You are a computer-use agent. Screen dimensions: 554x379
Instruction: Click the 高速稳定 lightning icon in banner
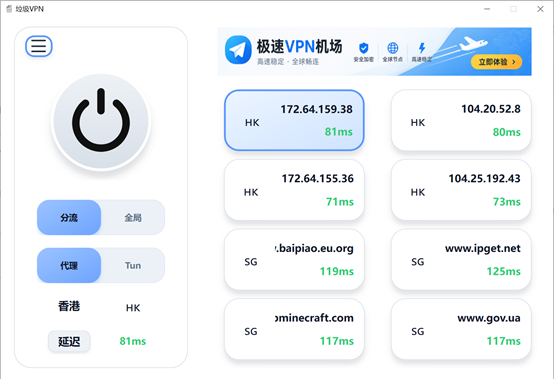click(x=422, y=48)
